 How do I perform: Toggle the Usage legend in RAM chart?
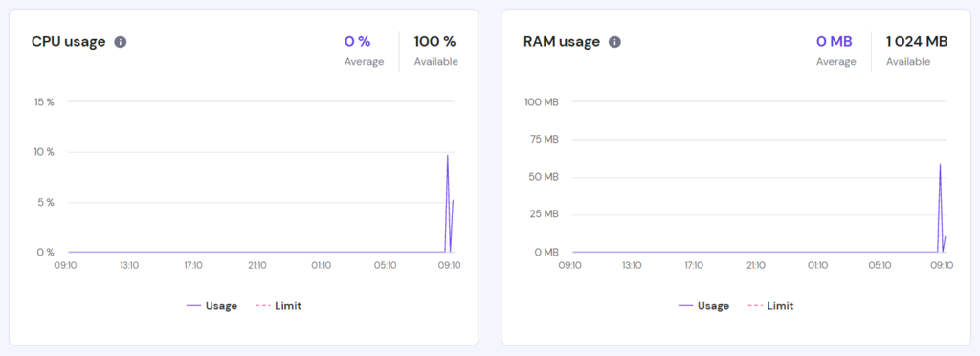tap(703, 306)
